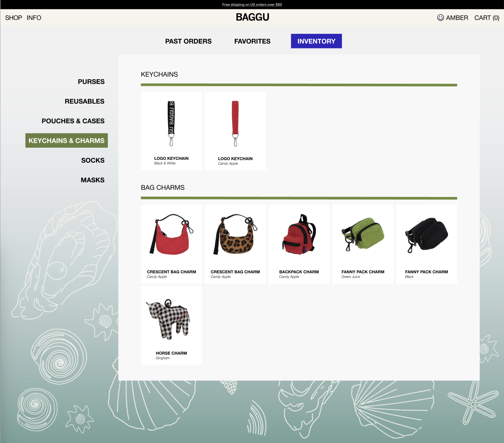Click the smiley face account icon

(440, 18)
